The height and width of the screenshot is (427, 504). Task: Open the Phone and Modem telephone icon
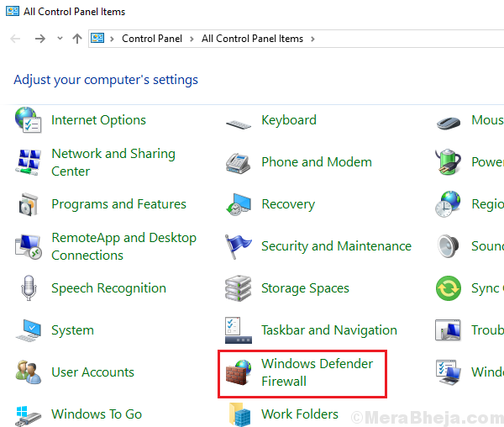click(239, 163)
